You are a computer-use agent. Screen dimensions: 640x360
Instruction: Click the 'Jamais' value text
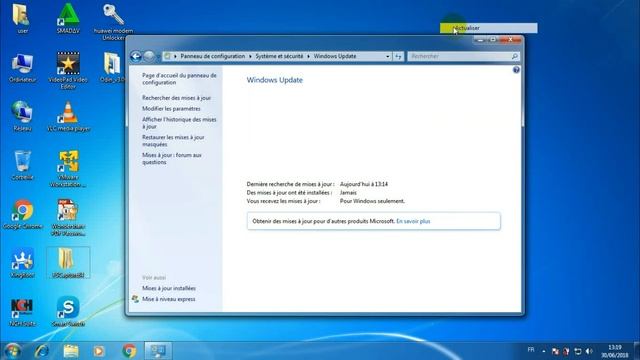[x=348, y=193]
